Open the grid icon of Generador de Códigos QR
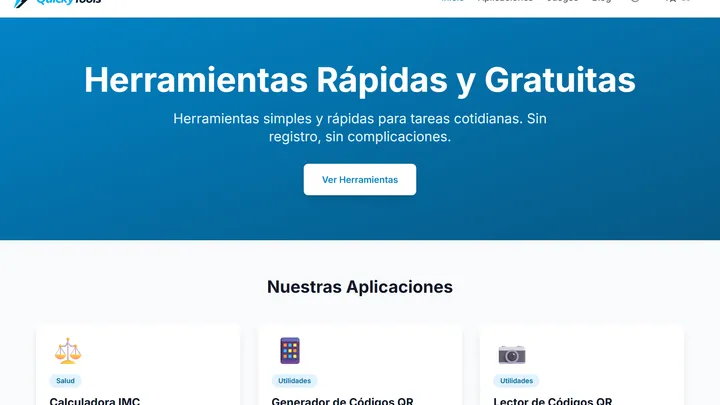This screenshot has width=720, height=405. point(290,351)
